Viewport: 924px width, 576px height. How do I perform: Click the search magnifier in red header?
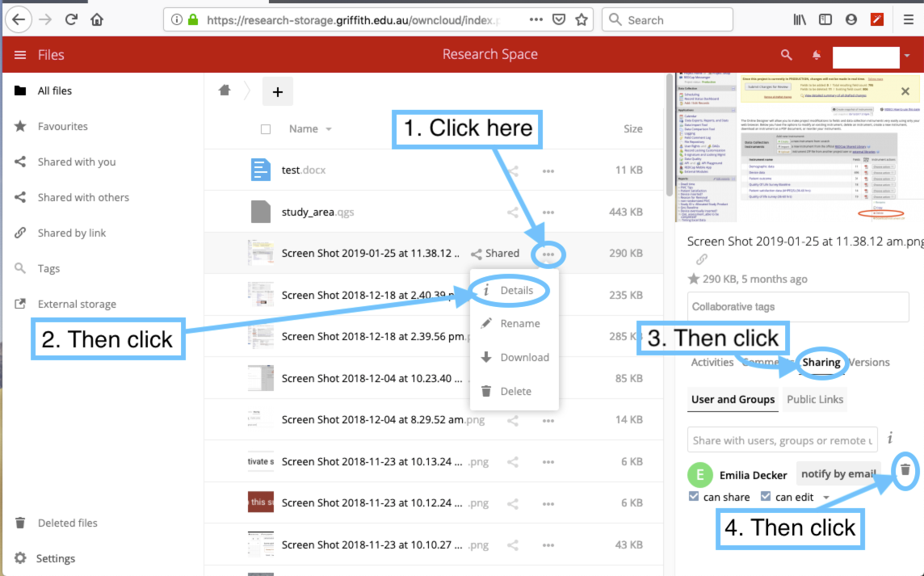click(786, 55)
